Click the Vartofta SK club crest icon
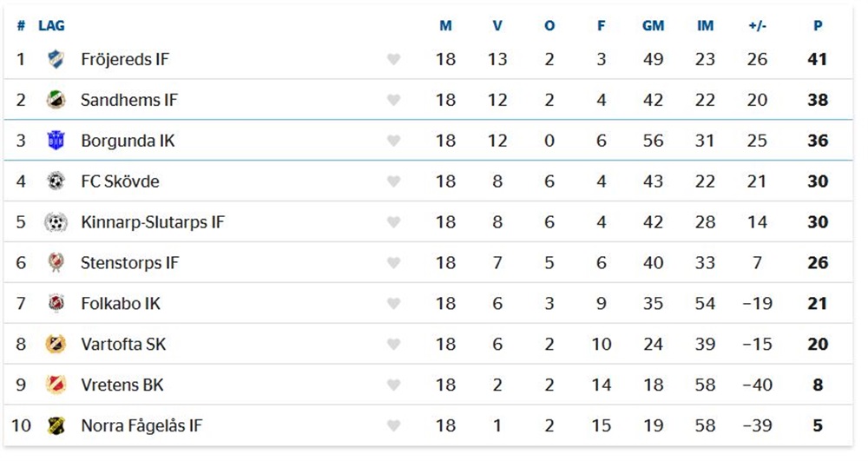Screen dimensions: 868x461 tap(56, 345)
